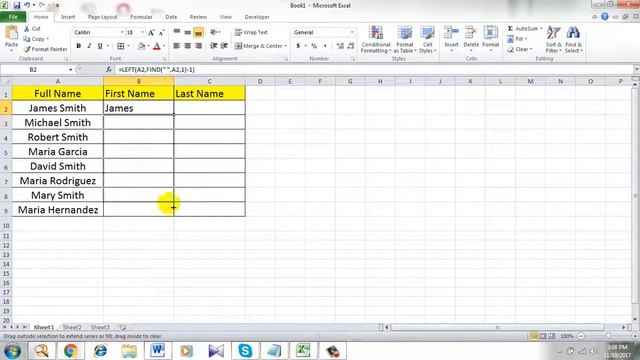The height and width of the screenshot is (360, 640).
Task: Select the Sheet2 tab
Action: coord(72,327)
